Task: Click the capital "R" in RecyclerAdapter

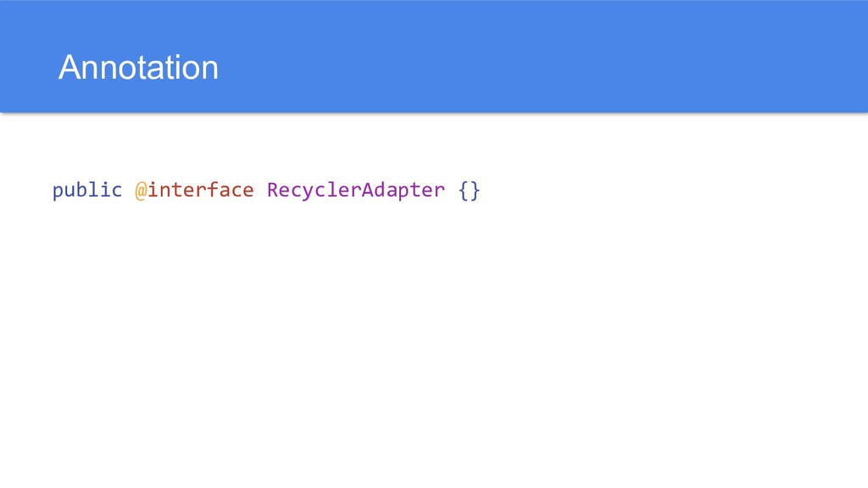Action: (x=272, y=190)
